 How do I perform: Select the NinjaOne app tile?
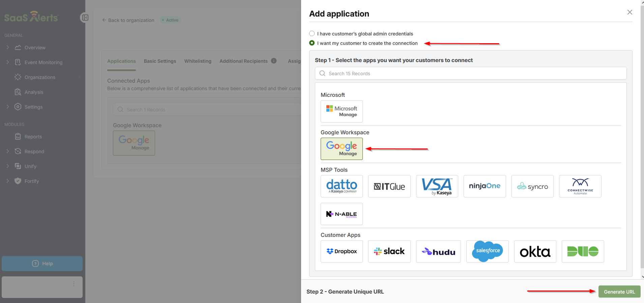pos(485,186)
